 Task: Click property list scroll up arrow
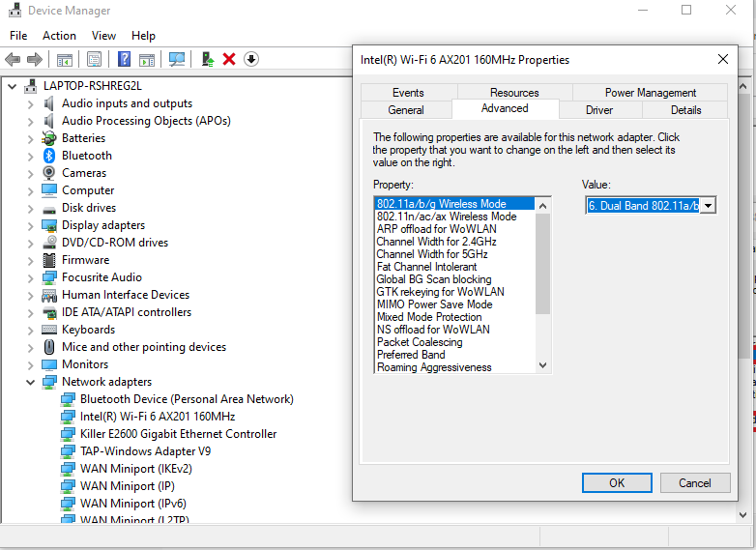point(543,206)
